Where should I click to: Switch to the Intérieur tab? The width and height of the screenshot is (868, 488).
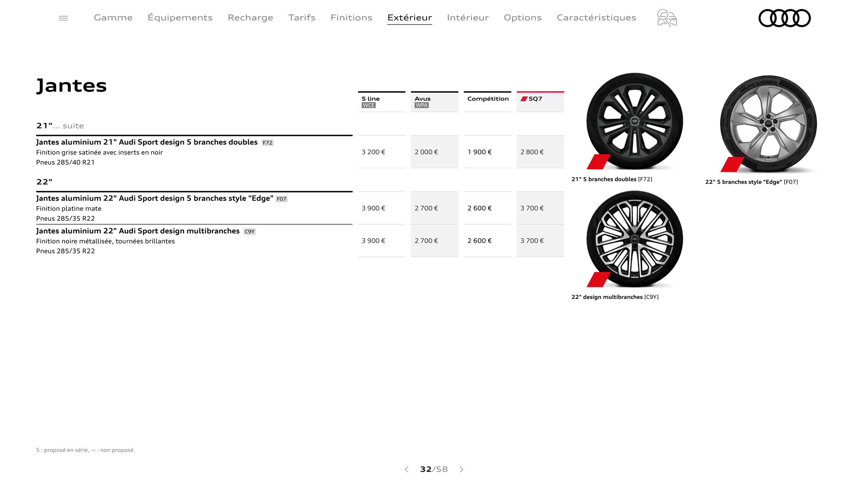point(468,17)
